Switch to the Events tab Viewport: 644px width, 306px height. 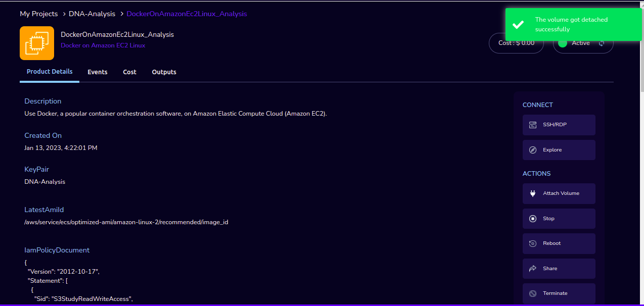point(98,72)
